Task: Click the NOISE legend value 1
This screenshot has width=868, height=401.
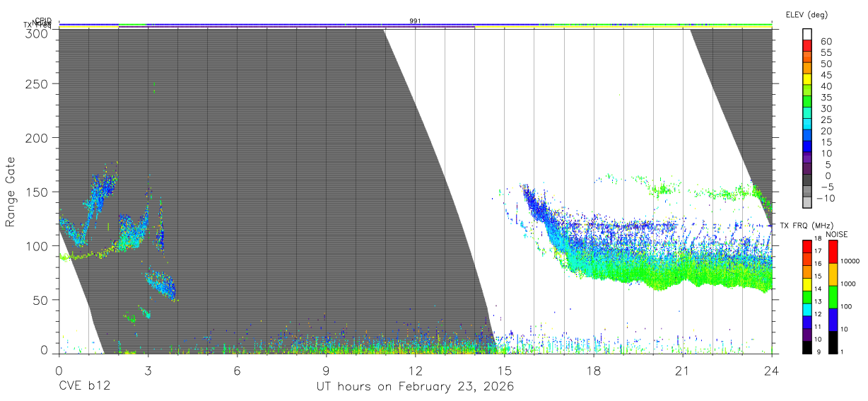Action: click(x=843, y=351)
